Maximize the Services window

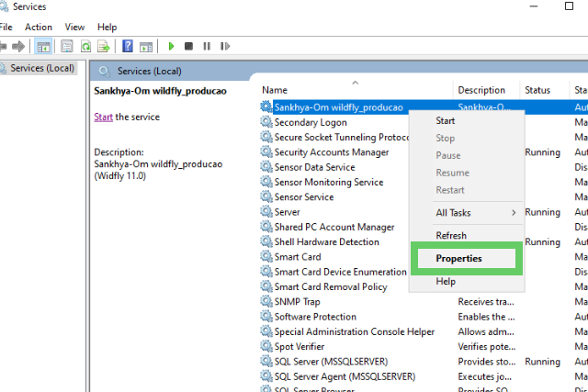pos(569,6)
